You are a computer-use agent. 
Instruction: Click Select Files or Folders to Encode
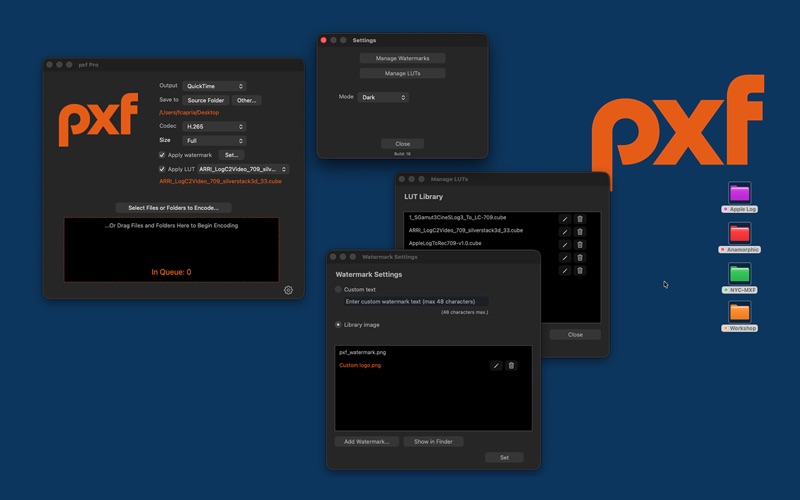point(173,208)
